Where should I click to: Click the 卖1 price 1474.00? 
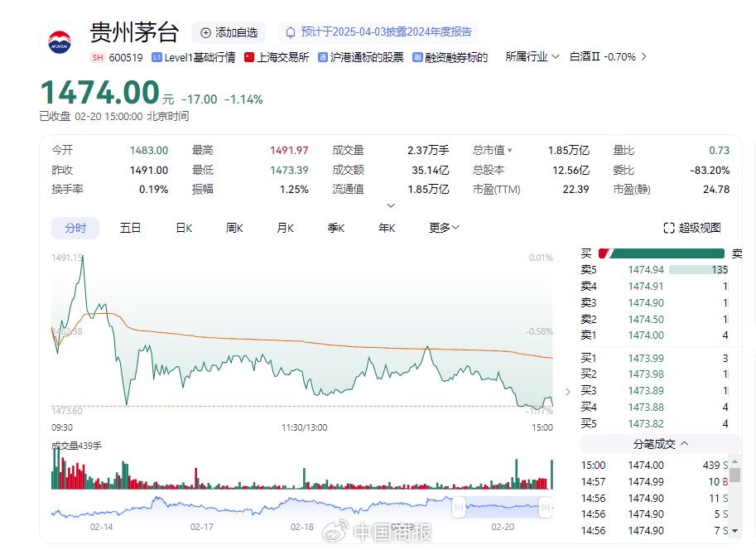(x=646, y=335)
